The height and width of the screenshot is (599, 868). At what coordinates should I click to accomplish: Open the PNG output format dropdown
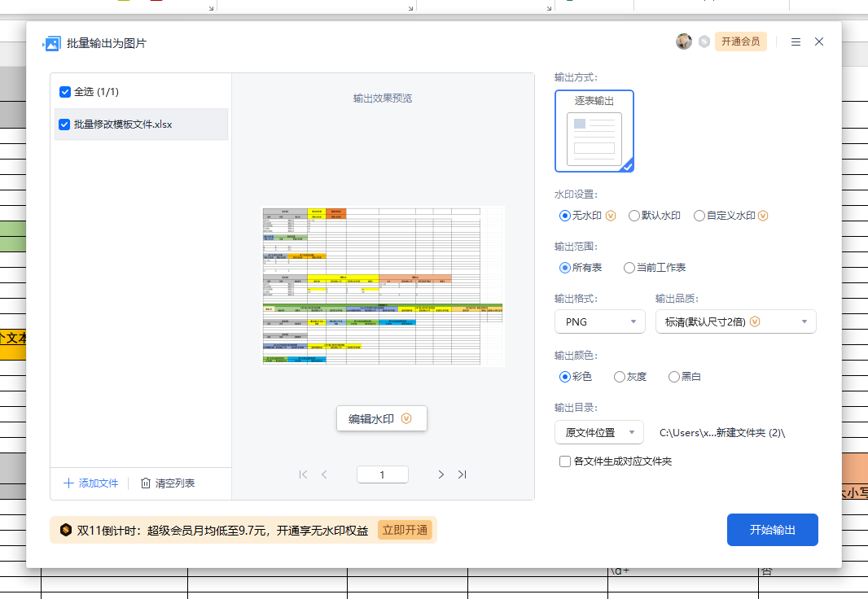click(599, 321)
